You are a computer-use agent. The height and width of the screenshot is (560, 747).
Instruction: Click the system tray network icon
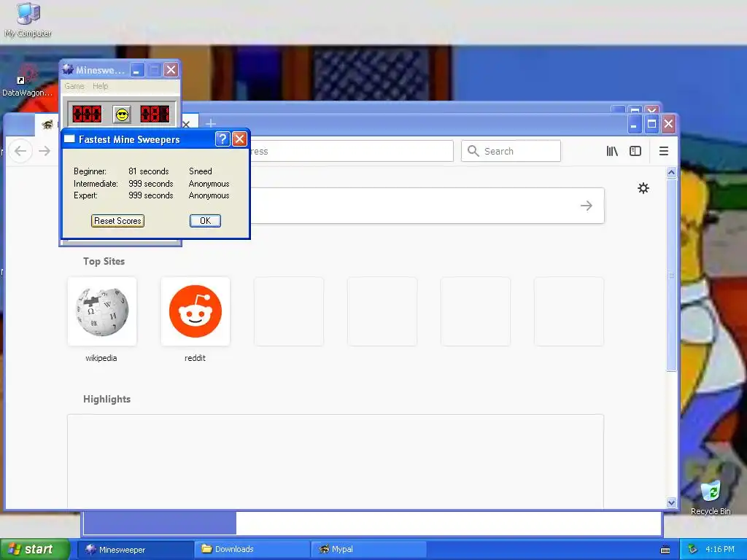click(692, 549)
